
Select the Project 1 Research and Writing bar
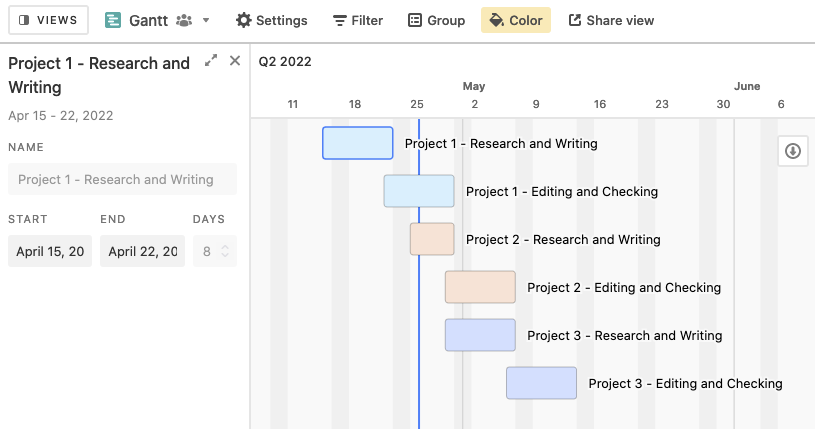tap(358, 143)
